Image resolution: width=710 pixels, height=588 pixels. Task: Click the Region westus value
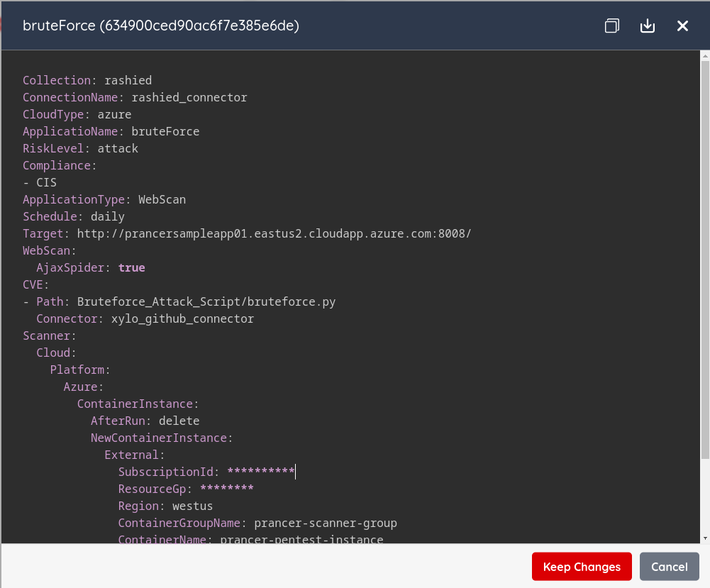pyautogui.click(x=192, y=506)
